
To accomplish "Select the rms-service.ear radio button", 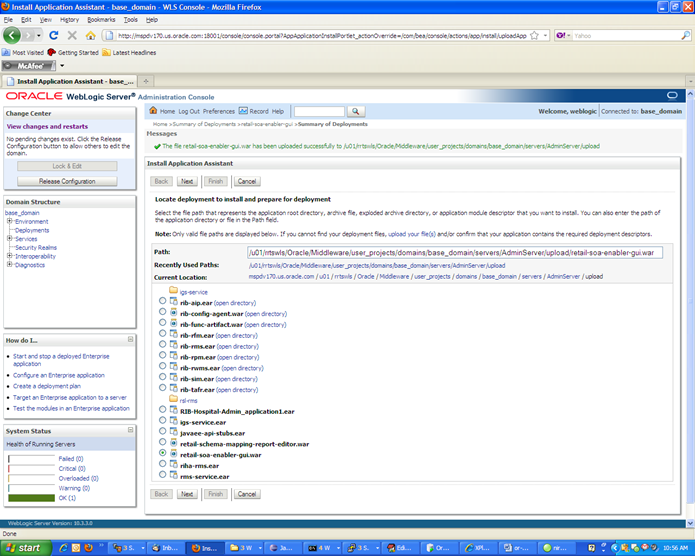I will point(162,475).
